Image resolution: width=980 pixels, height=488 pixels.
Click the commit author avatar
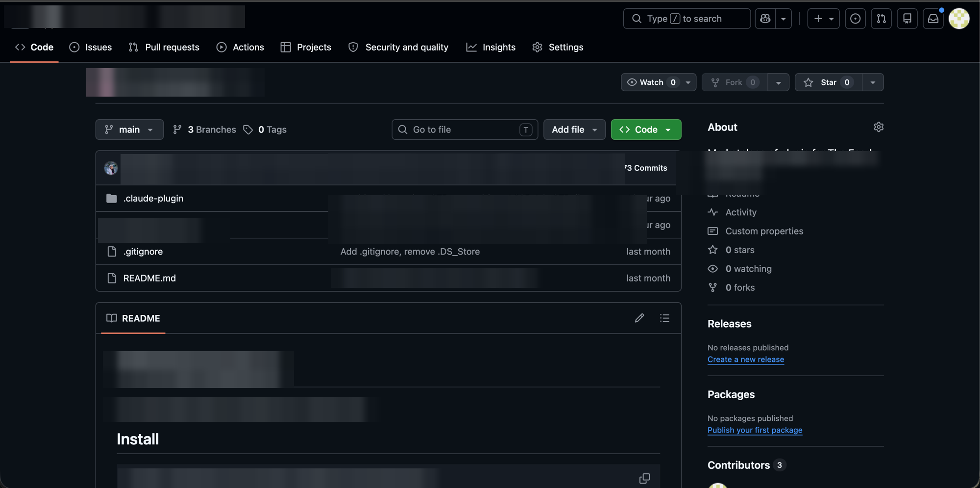click(x=111, y=168)
